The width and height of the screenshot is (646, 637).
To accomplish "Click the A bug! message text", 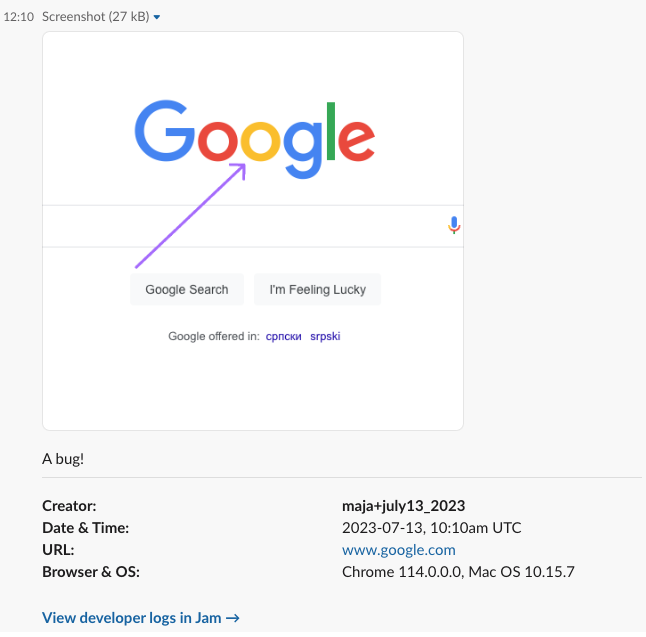I will 64,459.
